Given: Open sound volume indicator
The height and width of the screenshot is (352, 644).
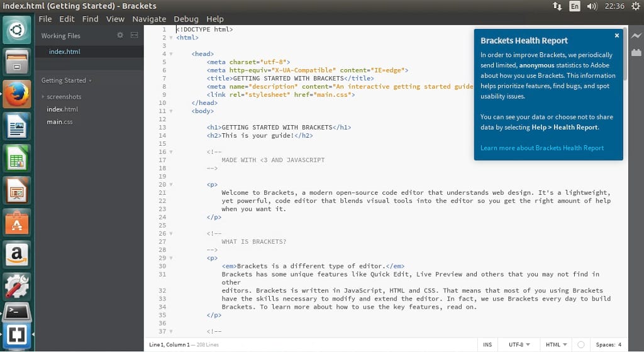Looking at the screenshot, I should (592, 6).
